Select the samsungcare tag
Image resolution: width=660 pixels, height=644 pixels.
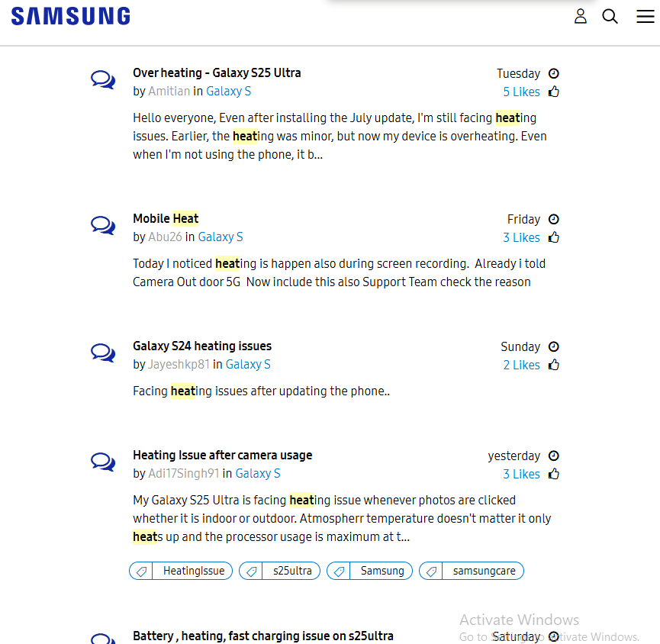[472, 572]
